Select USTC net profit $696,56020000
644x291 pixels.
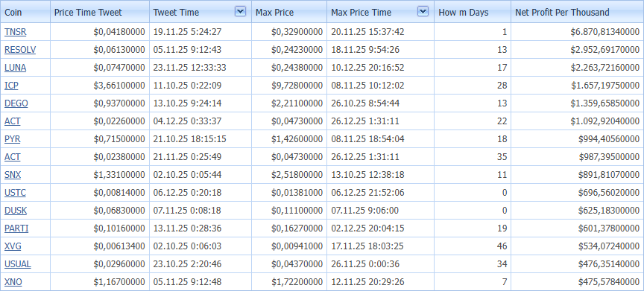(x=609, y=192)
